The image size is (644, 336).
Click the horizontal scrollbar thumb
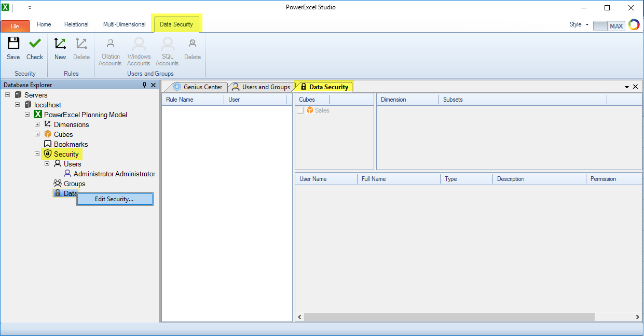(449, 317)
